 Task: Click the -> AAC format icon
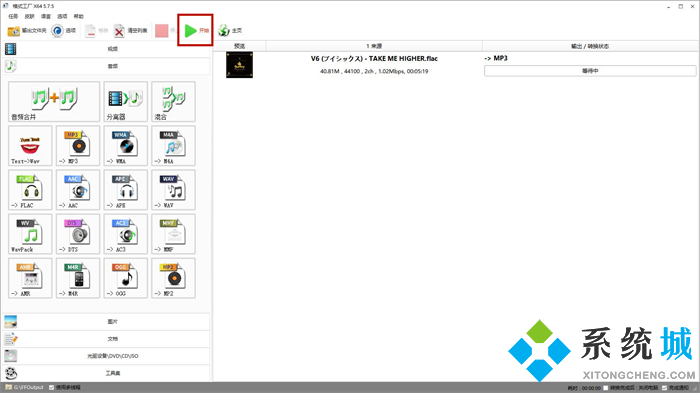click(x=78, y=190)
